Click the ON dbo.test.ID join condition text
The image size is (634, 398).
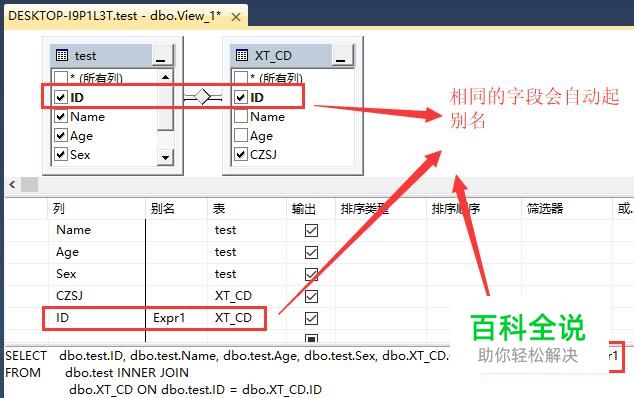[195, 390]
